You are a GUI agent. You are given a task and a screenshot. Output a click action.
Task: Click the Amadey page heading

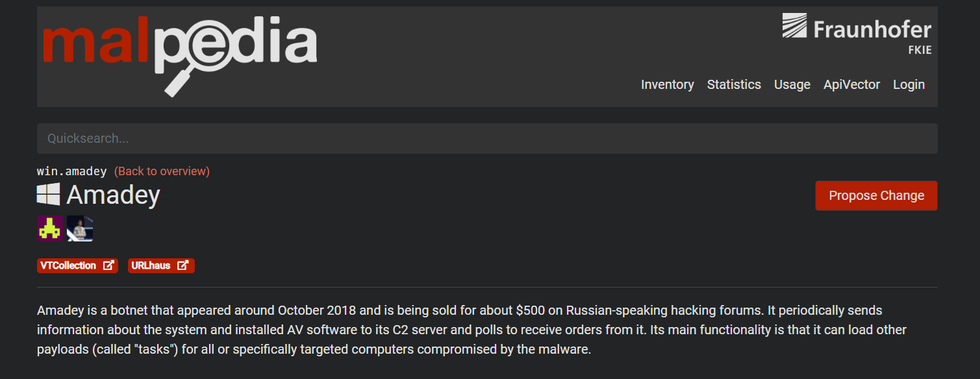coord(113,195)
